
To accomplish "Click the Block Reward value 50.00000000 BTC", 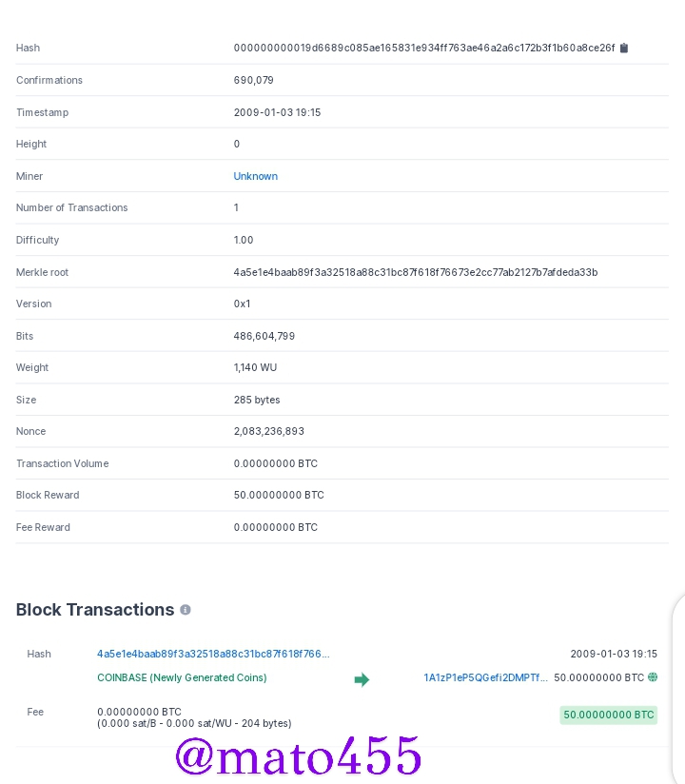I will 279,495.
